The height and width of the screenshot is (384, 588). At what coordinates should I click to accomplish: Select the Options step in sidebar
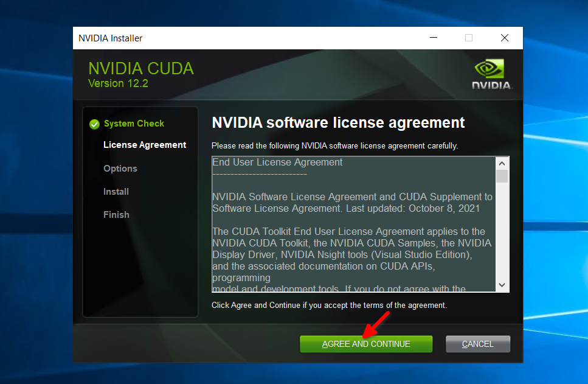click(x=120, y=169)
